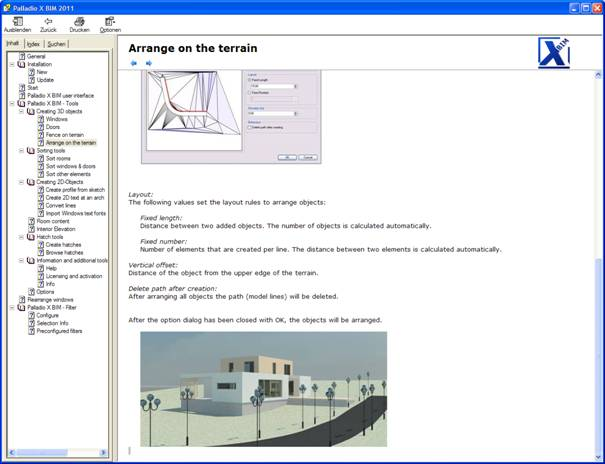Image resolution: width=605 pixels, height=464 pixels.
Task: Switch to the Suchen tab
Action: [56, 44]
